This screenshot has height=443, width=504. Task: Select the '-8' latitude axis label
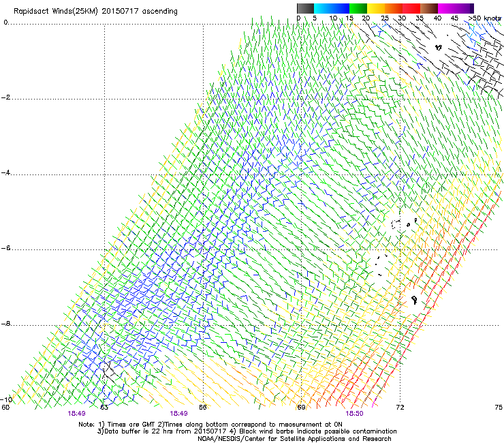(x=5, y=324)
